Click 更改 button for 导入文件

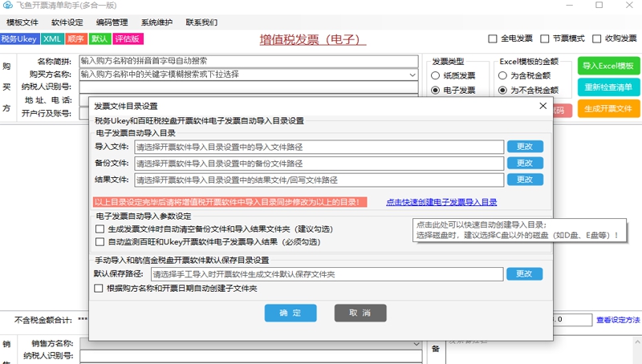(526, 147)
